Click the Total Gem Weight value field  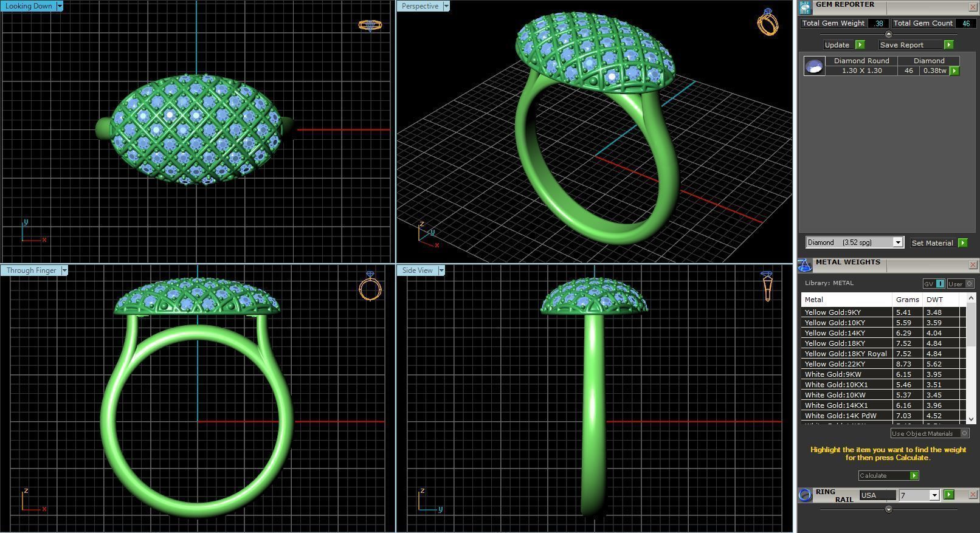878,23
